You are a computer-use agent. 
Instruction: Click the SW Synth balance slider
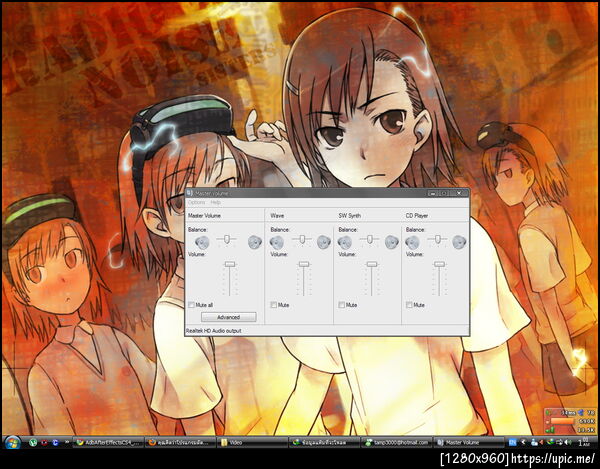pos(370,239)
